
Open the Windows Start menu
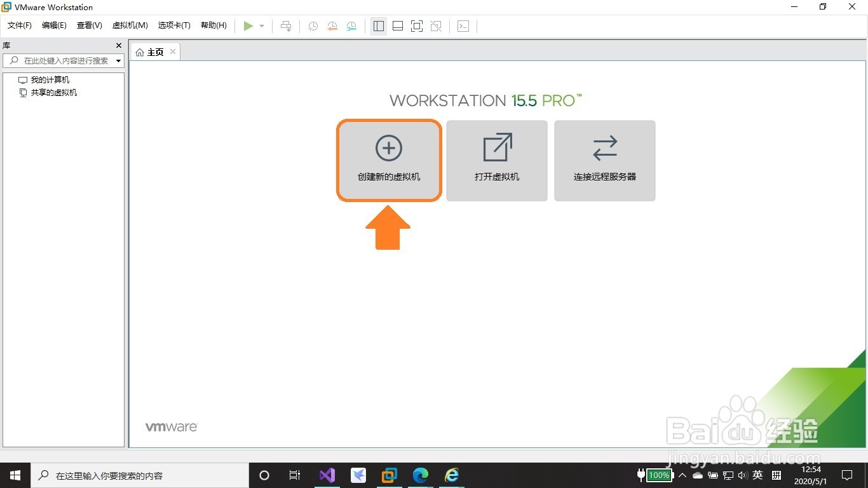[x=15, y=475]
